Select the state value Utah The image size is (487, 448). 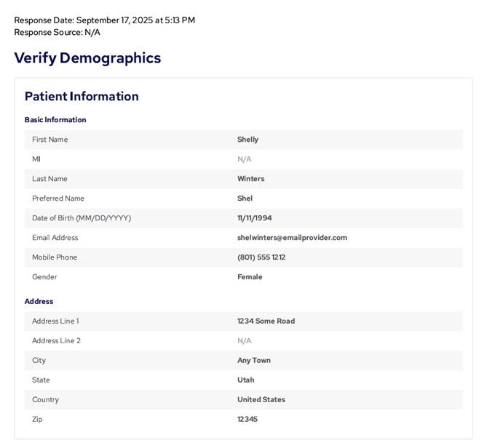pos(246,380)
